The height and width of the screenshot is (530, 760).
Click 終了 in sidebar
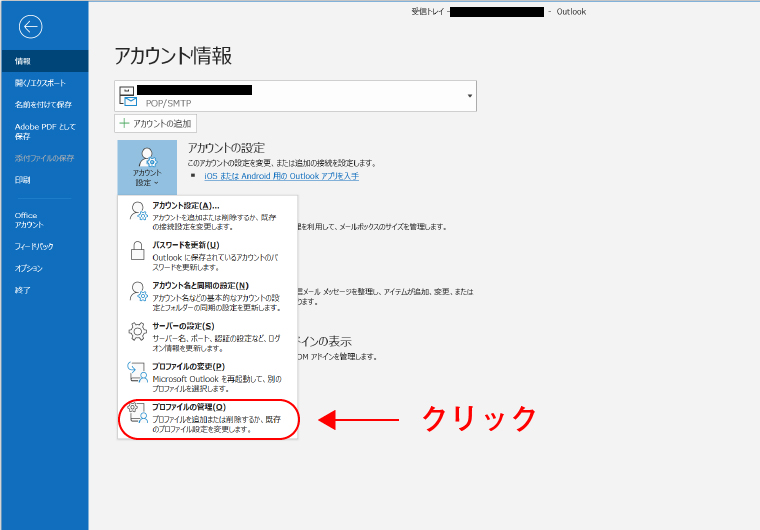[45, 290]
